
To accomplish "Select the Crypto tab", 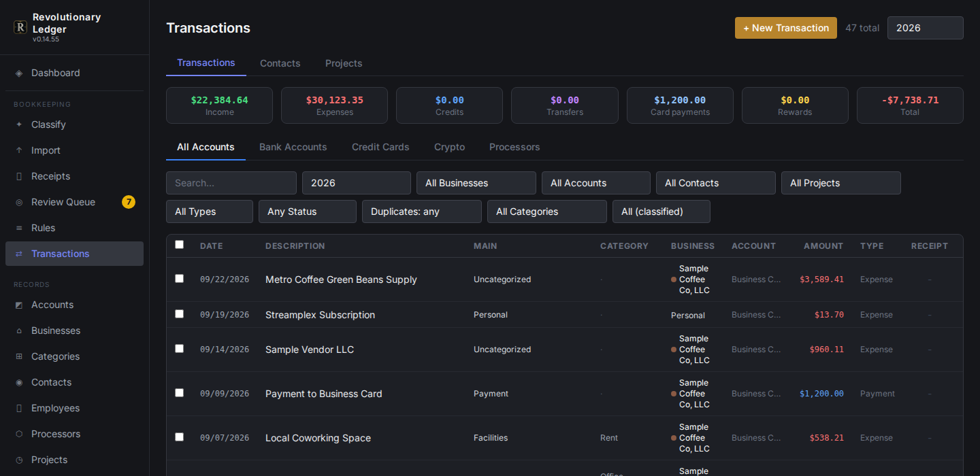I will 450,147.
